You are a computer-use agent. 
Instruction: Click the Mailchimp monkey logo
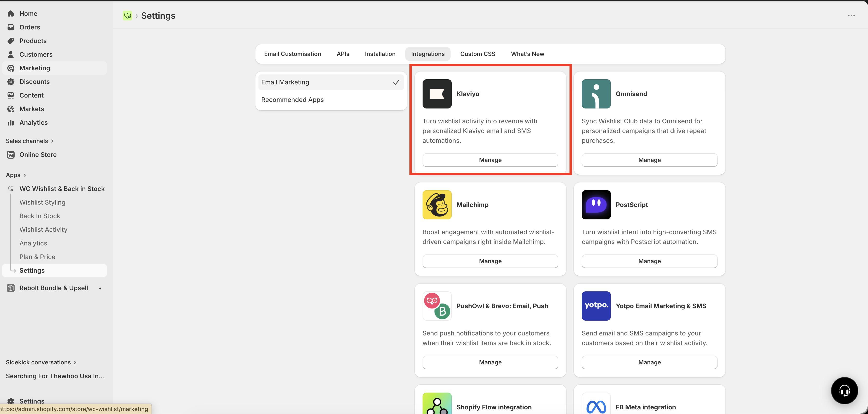pos(437,205)
